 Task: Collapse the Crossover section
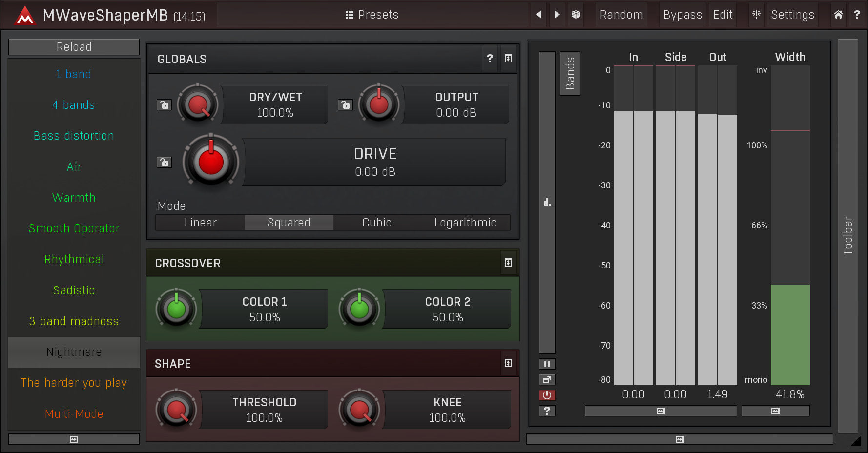click(x=508, y=263)
